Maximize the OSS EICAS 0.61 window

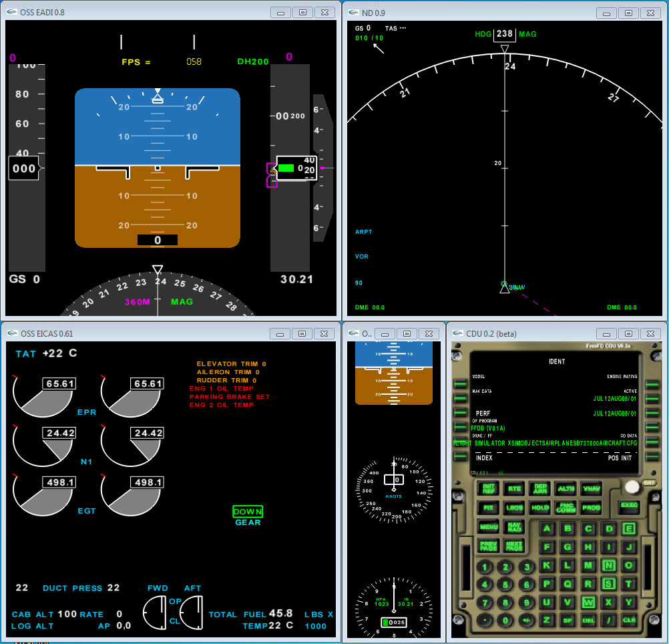pyautogui.click(x=302, y=334)
